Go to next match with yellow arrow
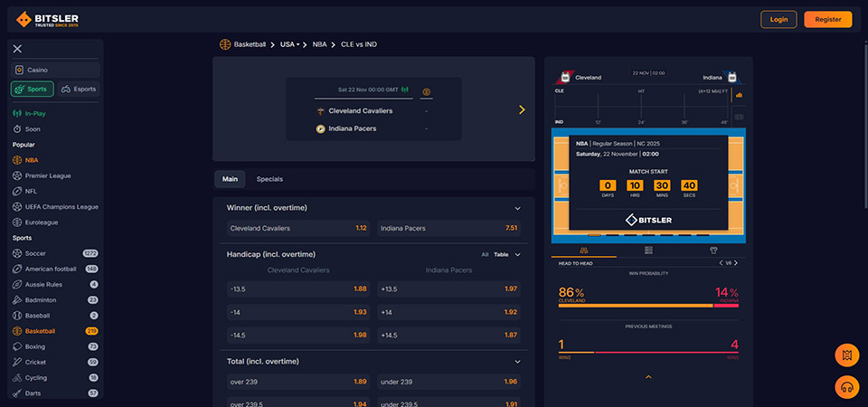The image size is (868, 407). coord(522,109)
